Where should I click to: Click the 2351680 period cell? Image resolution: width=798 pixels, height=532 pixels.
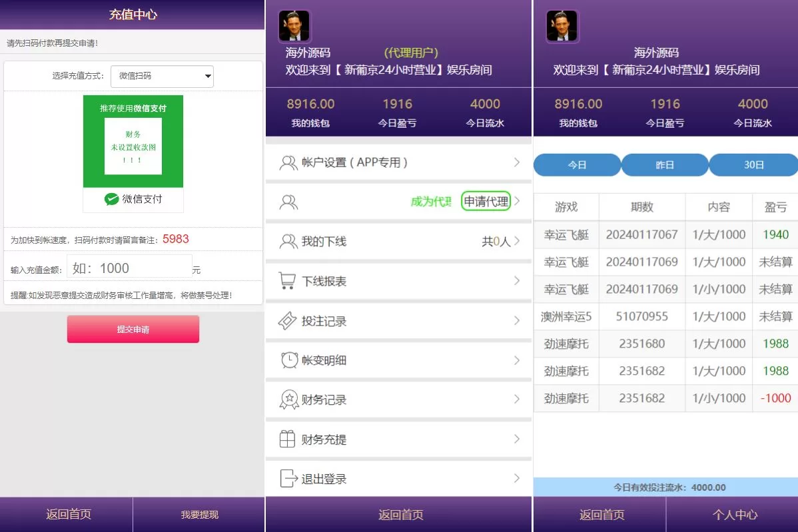[641, 344]
